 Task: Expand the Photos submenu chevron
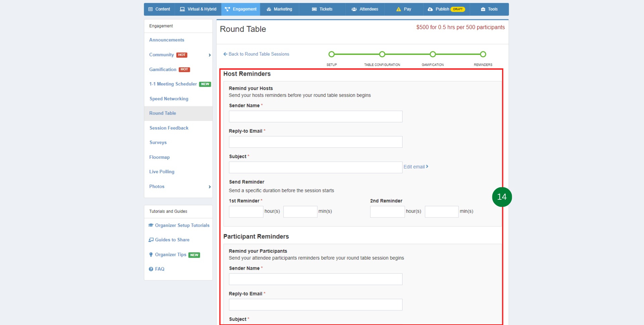210,187
